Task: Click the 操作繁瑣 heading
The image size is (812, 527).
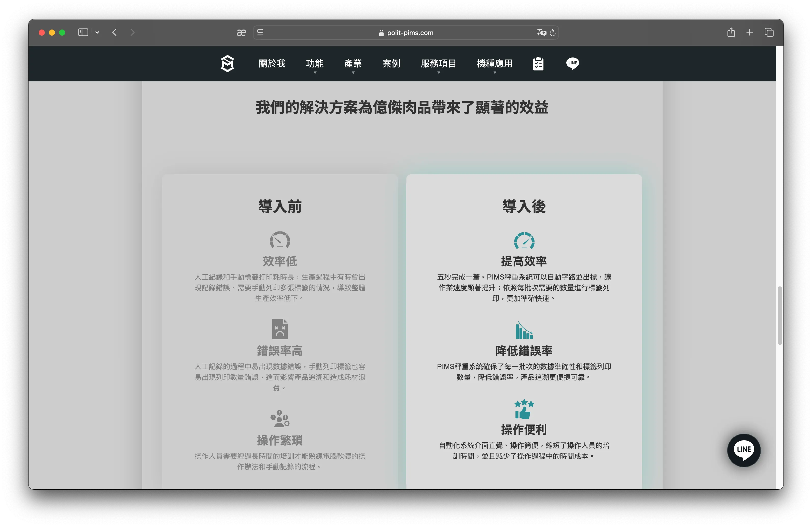Action: (280, 441)
